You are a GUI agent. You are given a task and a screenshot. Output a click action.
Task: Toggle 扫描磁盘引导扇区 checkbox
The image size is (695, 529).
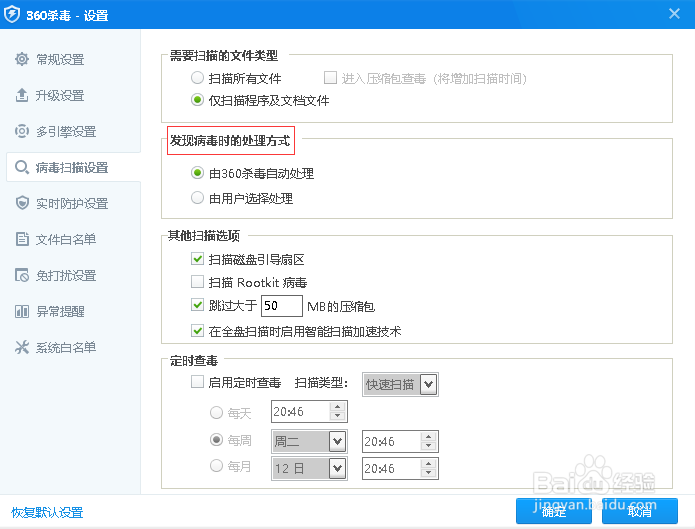pyautogui.click(x=197, y=259)
